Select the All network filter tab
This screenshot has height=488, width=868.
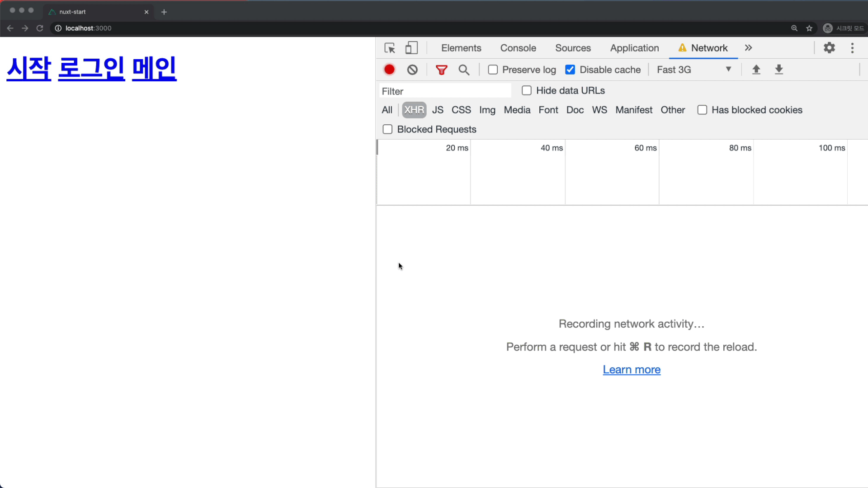[x=387, y=110]
